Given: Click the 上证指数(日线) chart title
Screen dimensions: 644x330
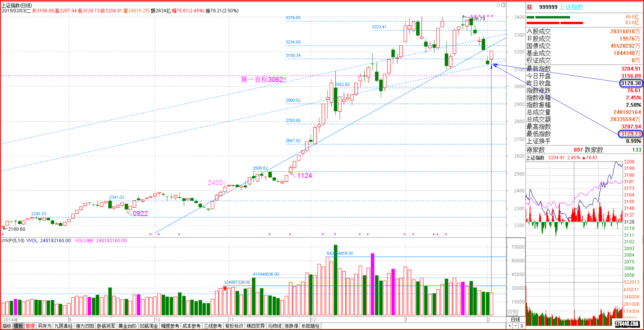Looking at the screenshot, I should click(17, 5).
